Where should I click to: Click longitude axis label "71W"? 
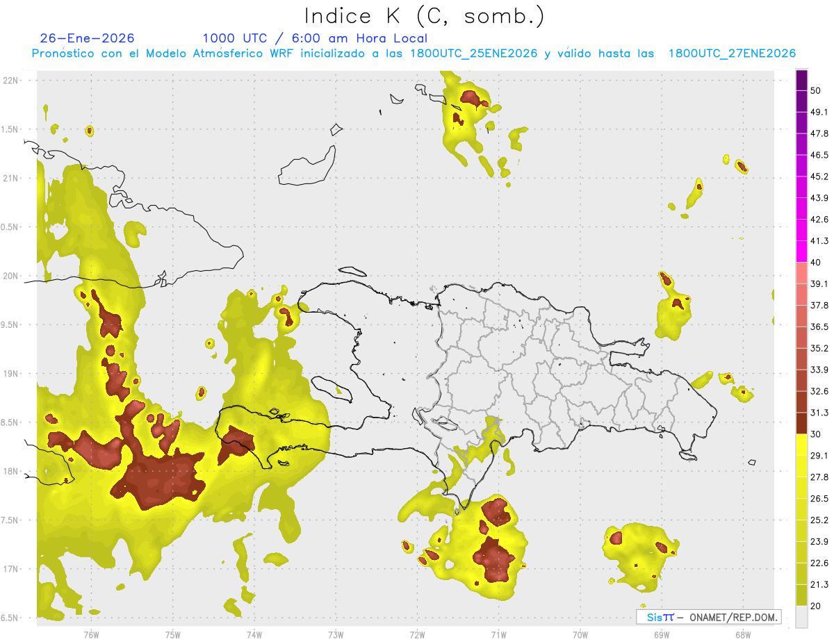498,634
